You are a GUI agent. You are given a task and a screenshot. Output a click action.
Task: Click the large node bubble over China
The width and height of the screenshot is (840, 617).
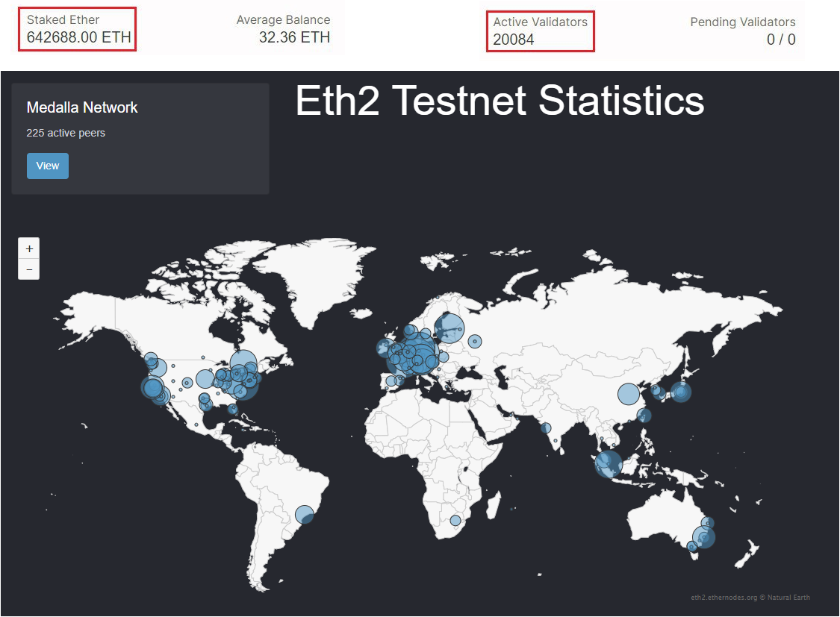[629, 394]
